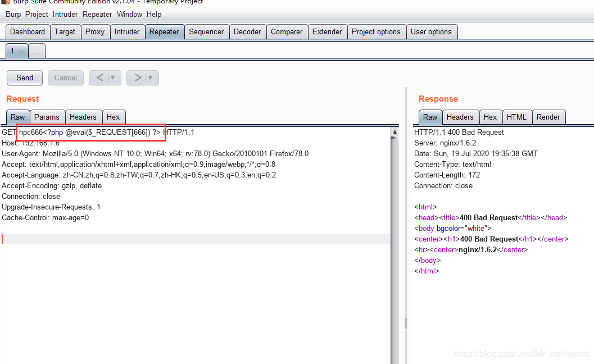The width and height of the screenshot is (594, 364).
Task: Select the Response Hex tab
Action: tap(490, 117)
